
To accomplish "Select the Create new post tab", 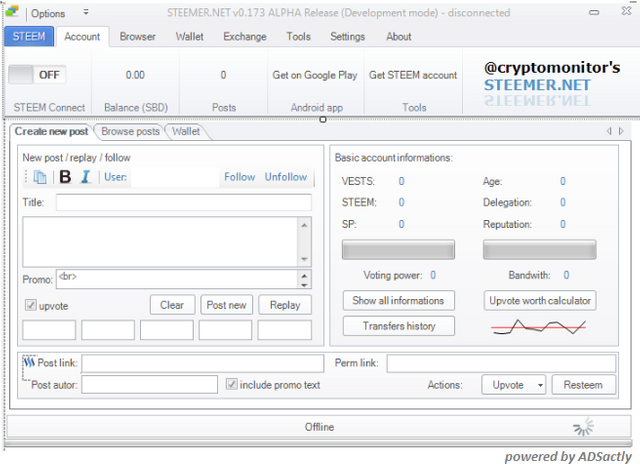I will [51, 131].
